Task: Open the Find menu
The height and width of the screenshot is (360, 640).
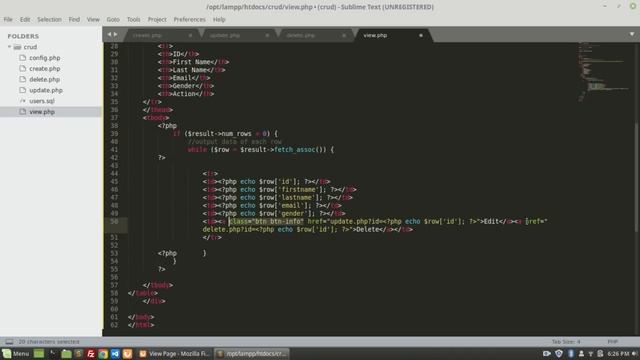Action: pyautogui.click(x=74, y=19)
